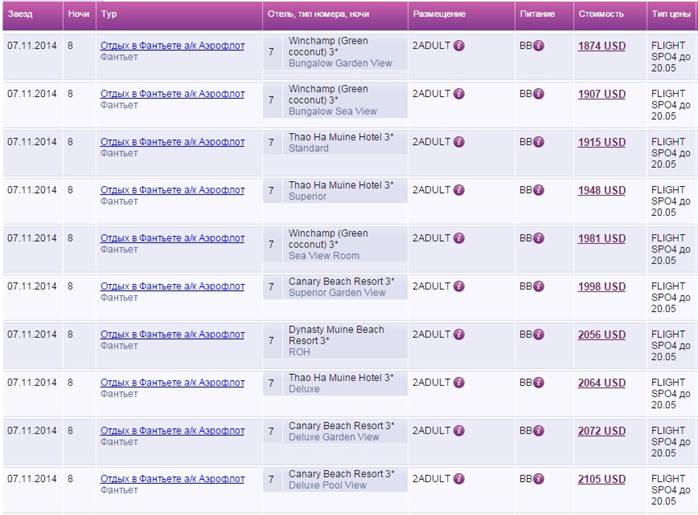Select Canary Beach Resort Deluxe Pool View cell
This screenshot has width=698, height=515.
coord(335,479)
